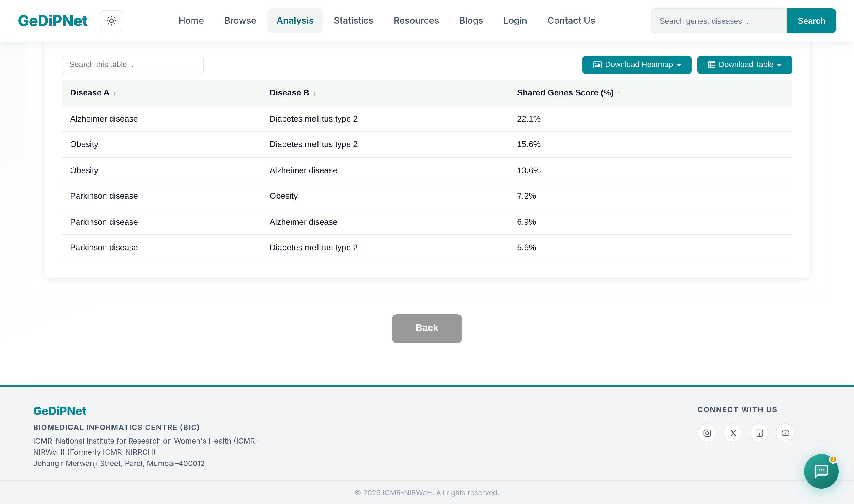Go to the Home menu item
Screen dimensions: 854x504
pyautogui.click(x=191, y=21)
